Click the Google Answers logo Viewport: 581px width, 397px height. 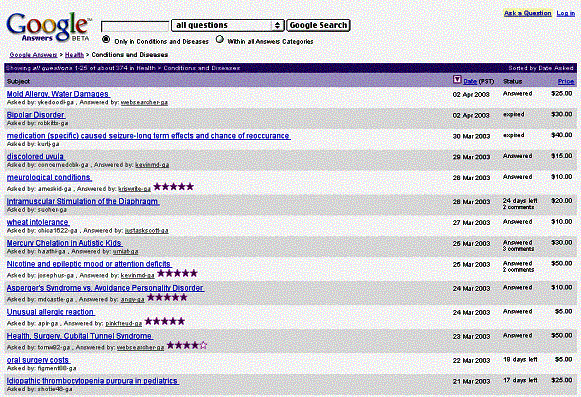49,27
